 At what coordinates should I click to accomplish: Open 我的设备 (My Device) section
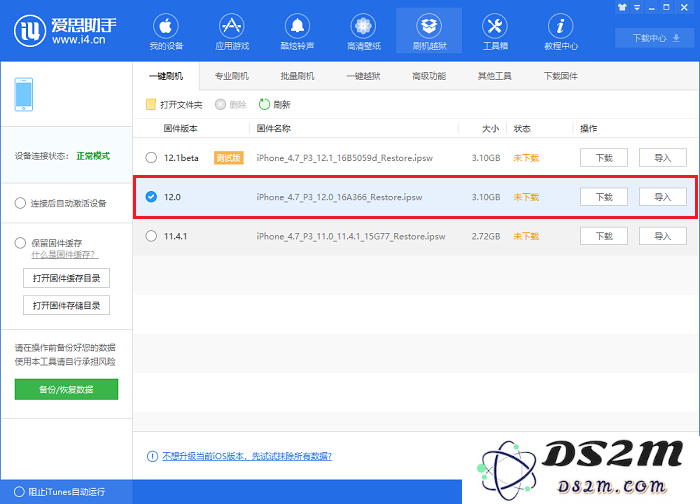pos(166,31)
